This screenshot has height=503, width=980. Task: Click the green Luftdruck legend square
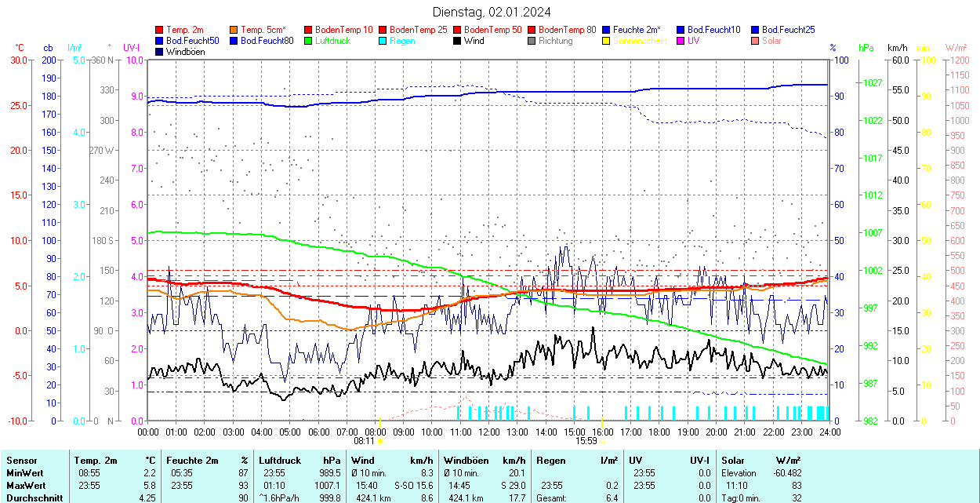(309, 41)
